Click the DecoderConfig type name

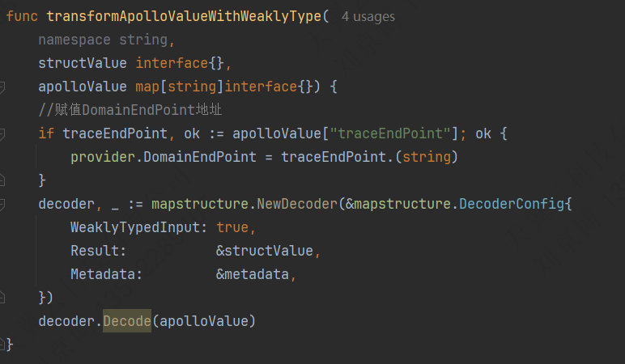click(x=512, y=204)
